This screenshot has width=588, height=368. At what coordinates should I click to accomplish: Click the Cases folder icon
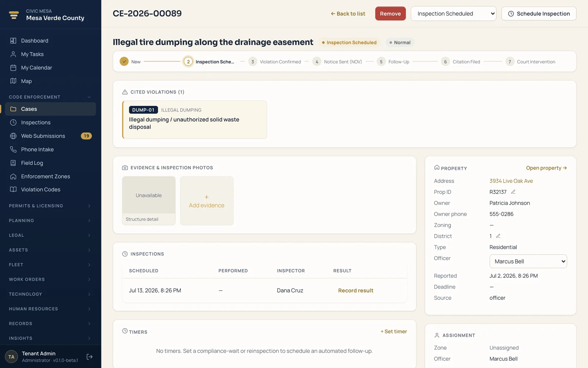point(13,109)
